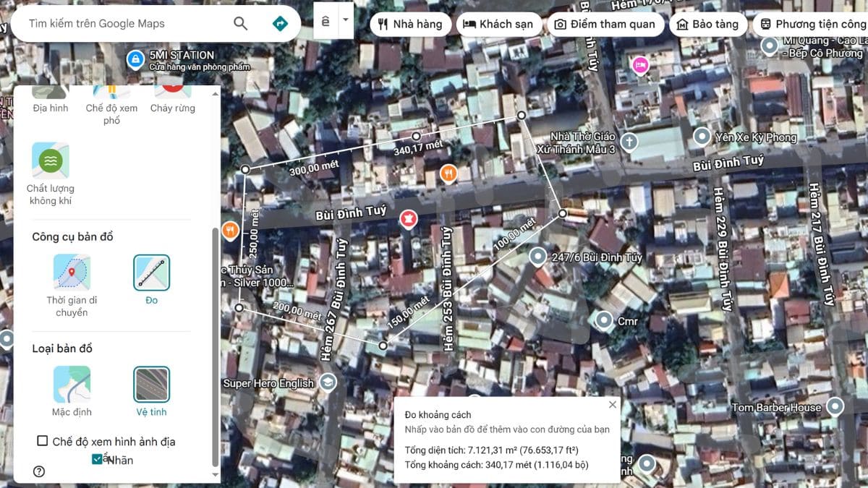This screenshot has width=868, height=488.
Task: Select the Địa hình terrain layer
Action: click(51, 99)
